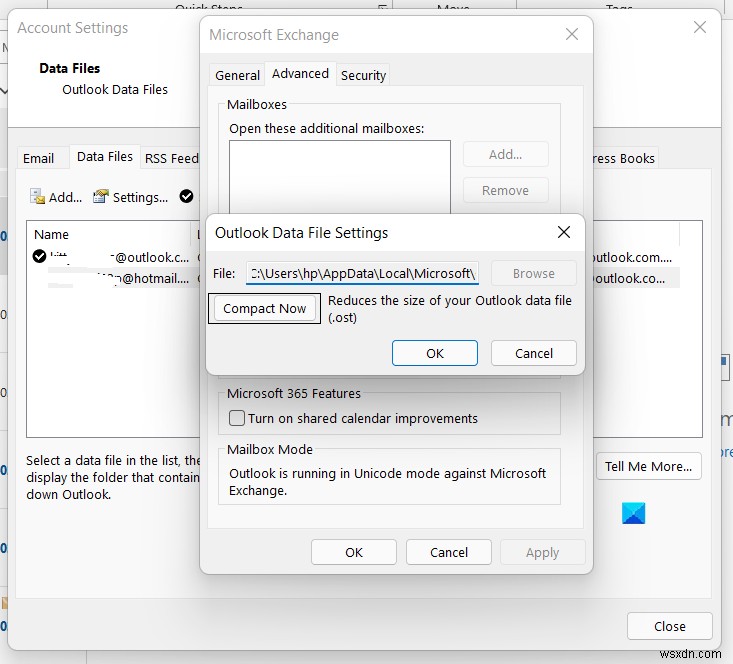Select the Data Files tab in Account Settings
The image size is (733, 664).
pyautogui.click(x=105, y=157)
